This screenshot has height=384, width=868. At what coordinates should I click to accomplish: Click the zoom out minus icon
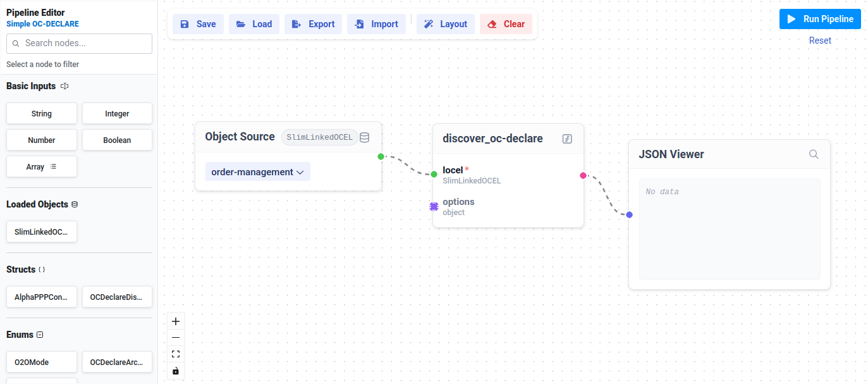pos(176,337)
